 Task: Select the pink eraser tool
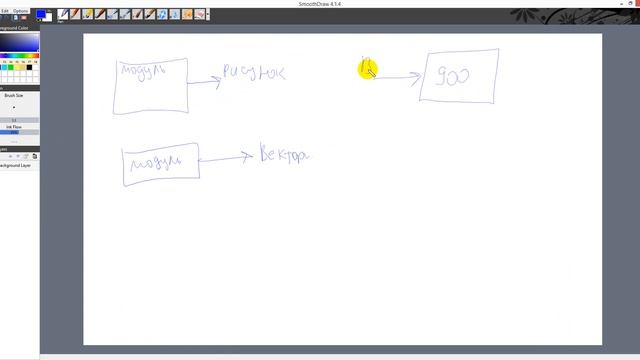[200, 15]
